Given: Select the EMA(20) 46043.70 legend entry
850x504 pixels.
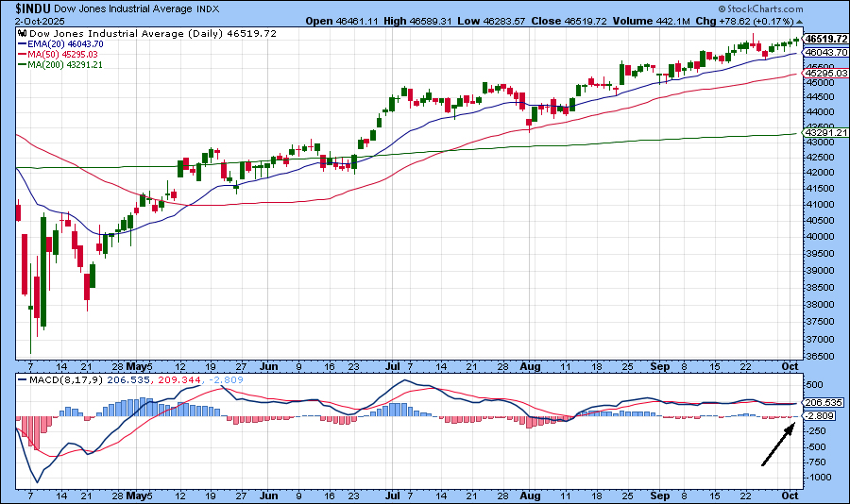Looking at the screenshot, I should 67,43.
